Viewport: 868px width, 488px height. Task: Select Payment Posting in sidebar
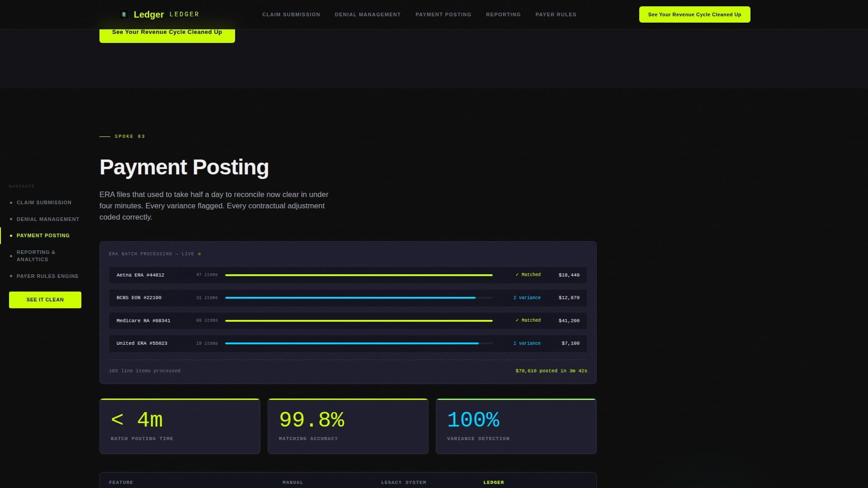click(x=43, y=235)
